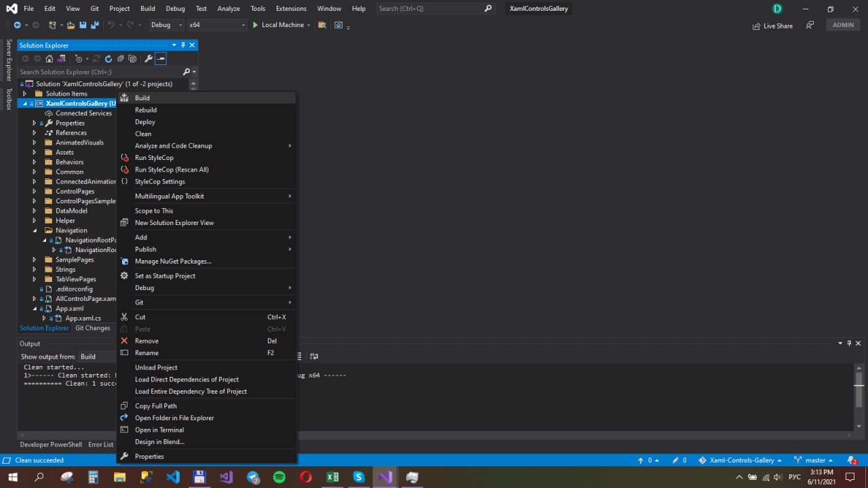868x488 pixels.
Task: Open Visual Studio Code from the taskbar
Action: point(173,477)
